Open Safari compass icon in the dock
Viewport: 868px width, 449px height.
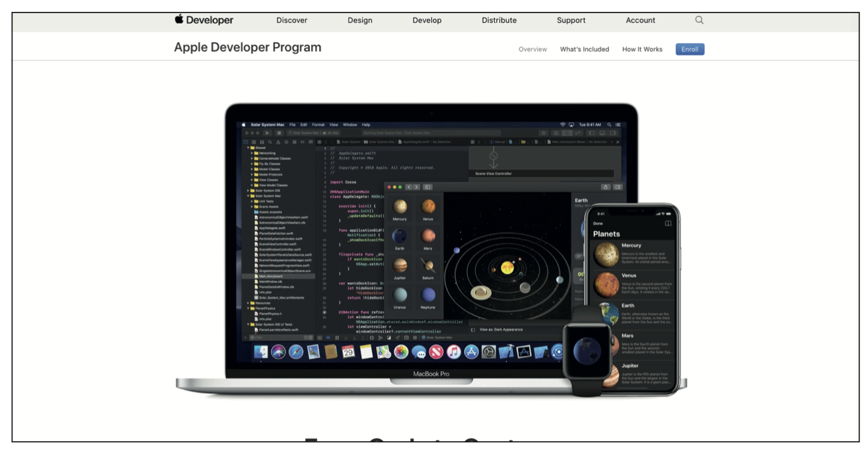296,352
